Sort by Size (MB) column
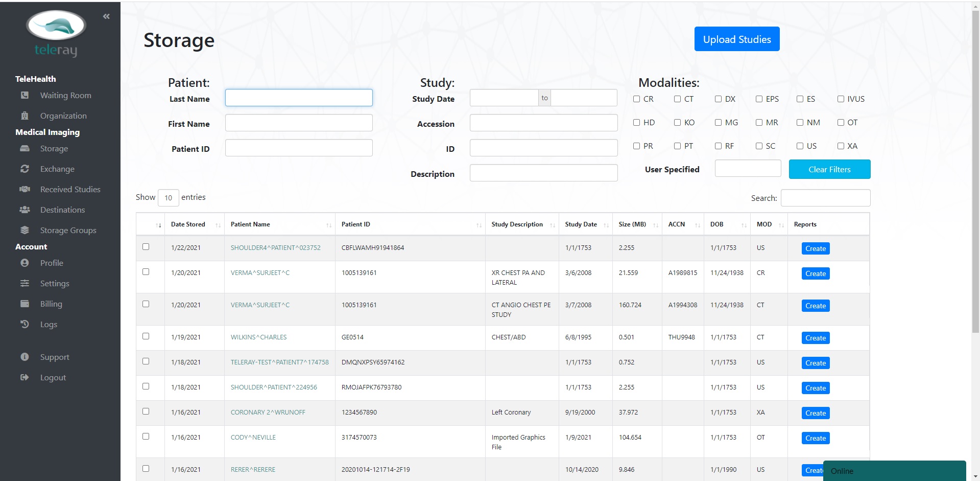The height and width of the screenshot is (481, 980). click(637, 224)
